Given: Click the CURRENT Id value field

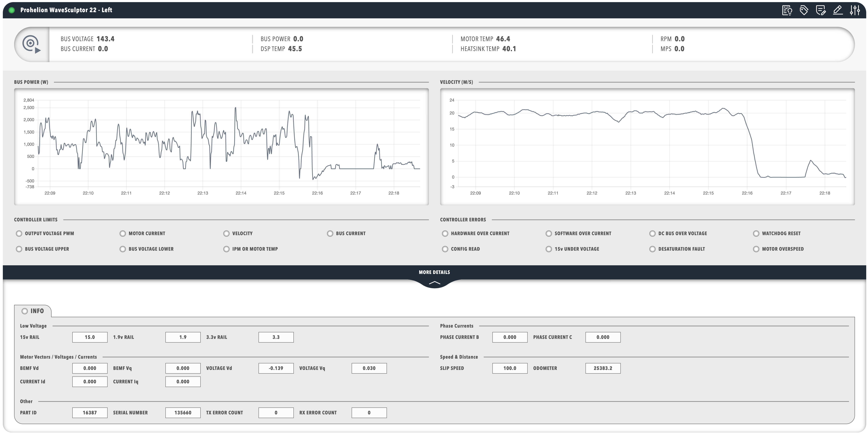Looking at the screenshot, I should click(x=90, y=382).
